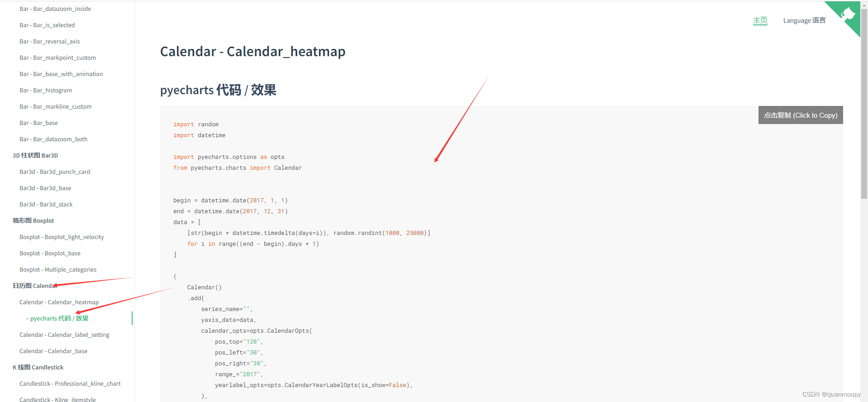Open Calendar - Calendar_heatmap in sidebar
Viewport: 868px width, 402px height.
[x=59, y=302]
